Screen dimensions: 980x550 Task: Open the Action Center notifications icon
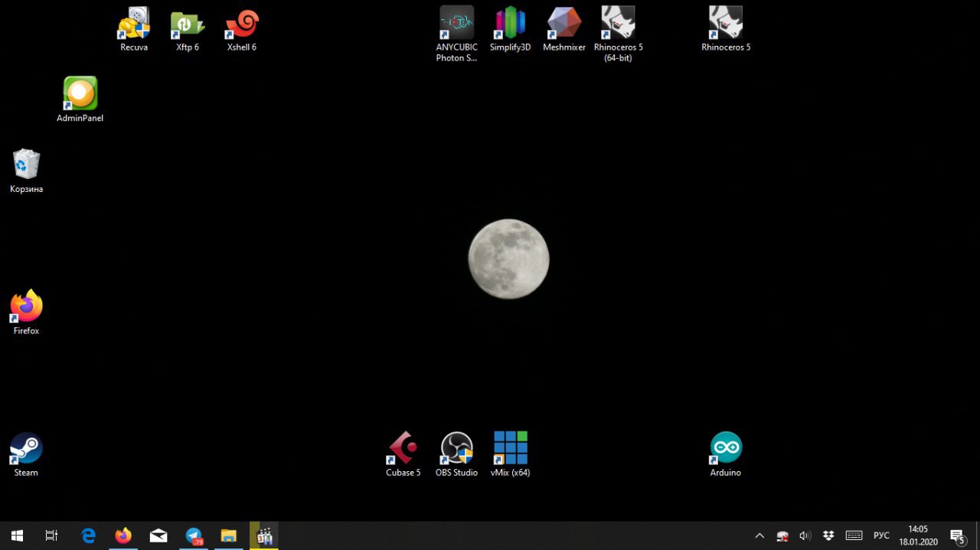[x=958, y=535]
